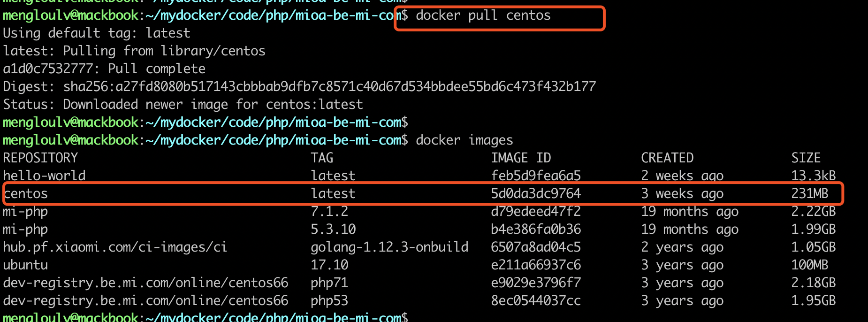
Task: Click the REPOSITORY column header
Action: point(40,158)
